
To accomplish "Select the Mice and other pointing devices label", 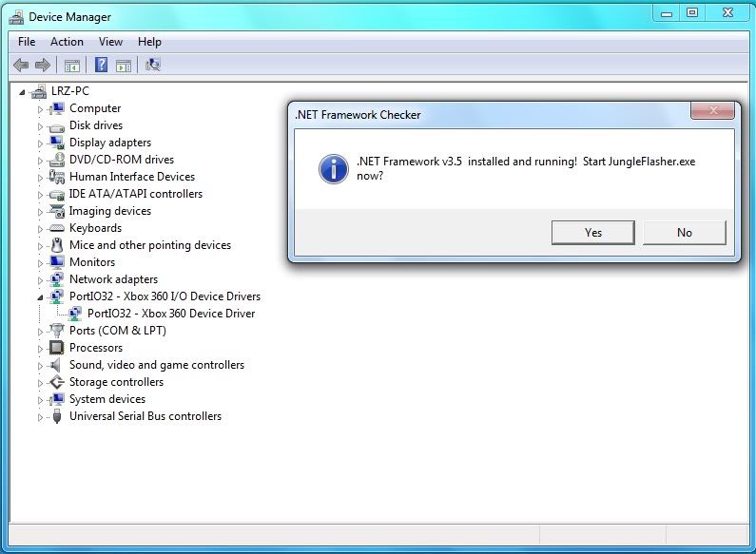I will pyautogui.click(x=150, y=245).
